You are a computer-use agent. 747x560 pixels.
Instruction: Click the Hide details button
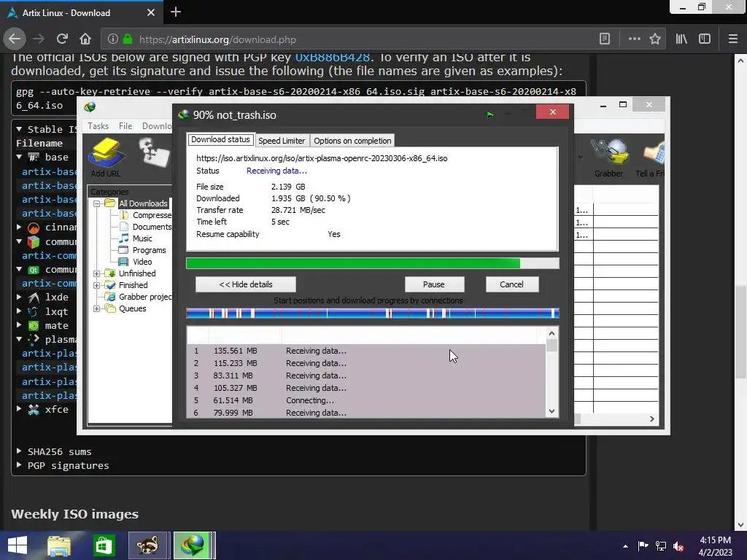[246, 284]
